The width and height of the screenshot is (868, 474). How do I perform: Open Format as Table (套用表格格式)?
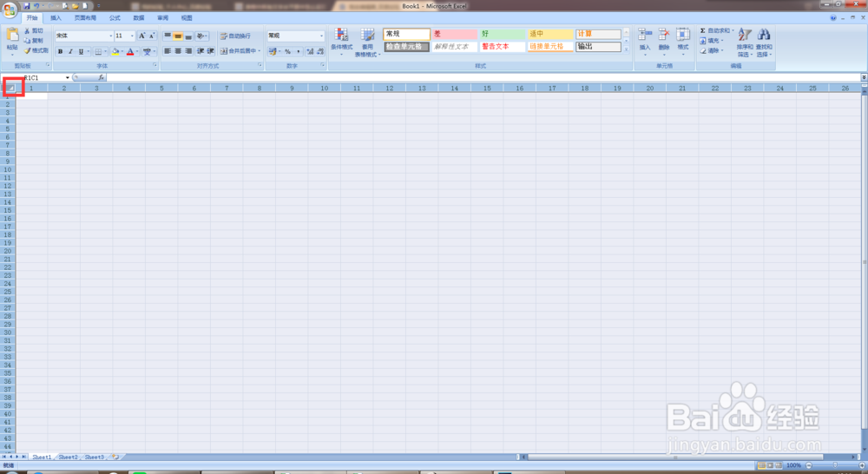coord(367,42)
